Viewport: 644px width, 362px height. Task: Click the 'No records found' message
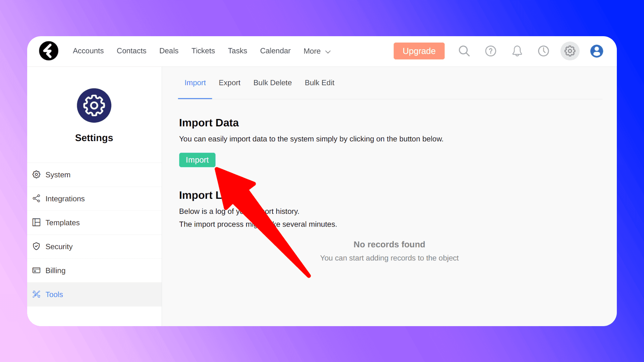pyautogui.click(x=389, y=244)
